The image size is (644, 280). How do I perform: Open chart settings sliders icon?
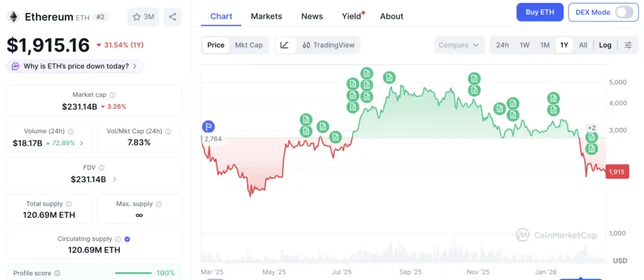pyautogui.click(x=628, y=45)
